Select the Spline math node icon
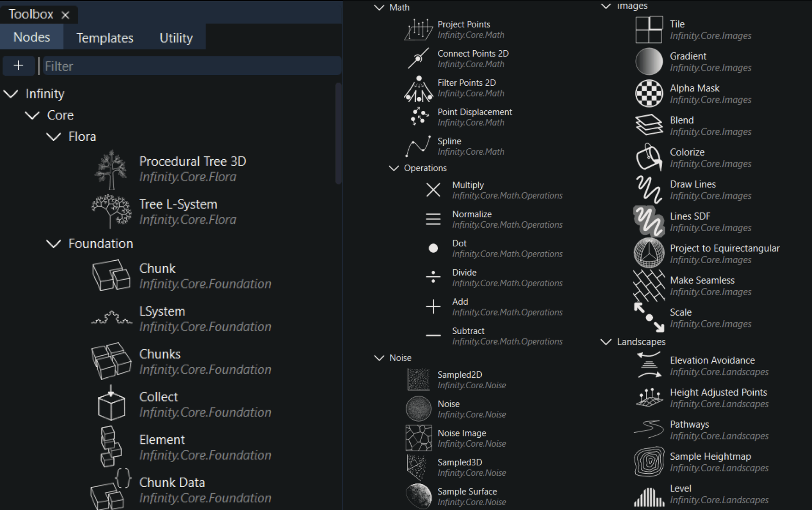Image resolution: width=812 pixels, height=510 pixels. [x=418, y=146]
